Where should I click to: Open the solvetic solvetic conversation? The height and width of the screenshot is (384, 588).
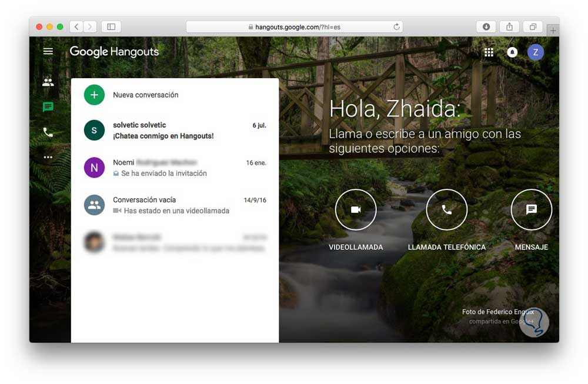pyautogui.click(x=175, y=130)
